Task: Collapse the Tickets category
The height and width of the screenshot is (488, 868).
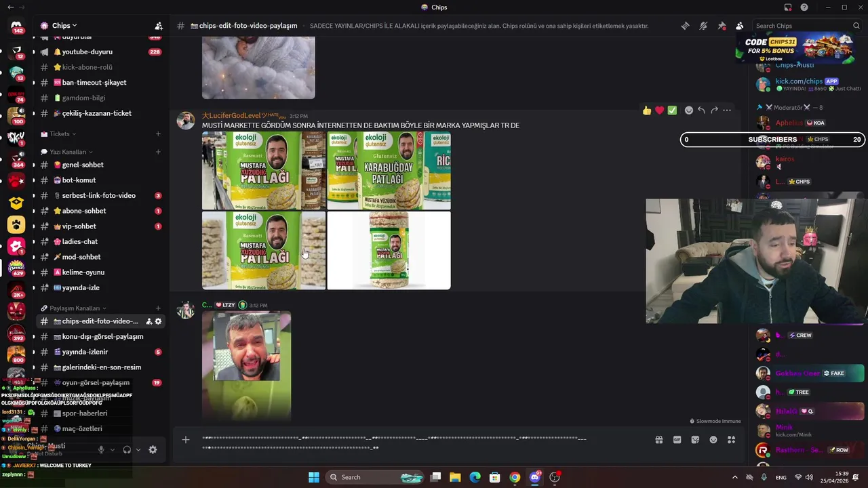Action: pyautogui.click(x=58, y=134)
